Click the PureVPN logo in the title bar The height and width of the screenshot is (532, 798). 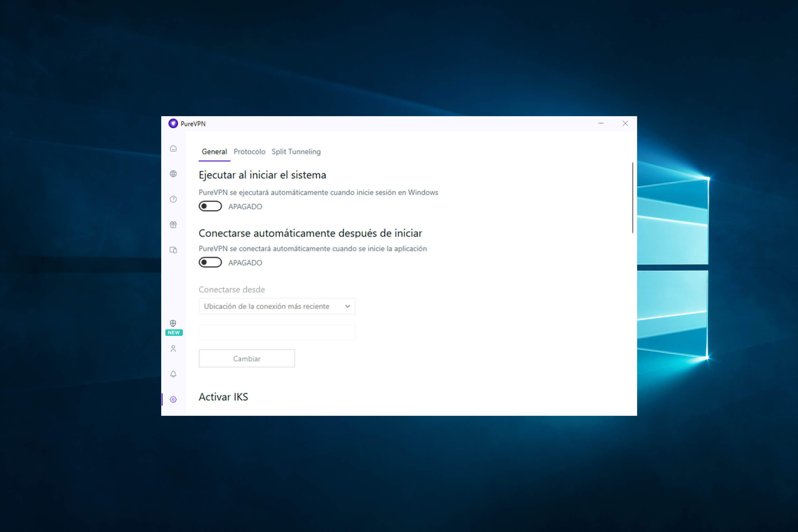173,124
